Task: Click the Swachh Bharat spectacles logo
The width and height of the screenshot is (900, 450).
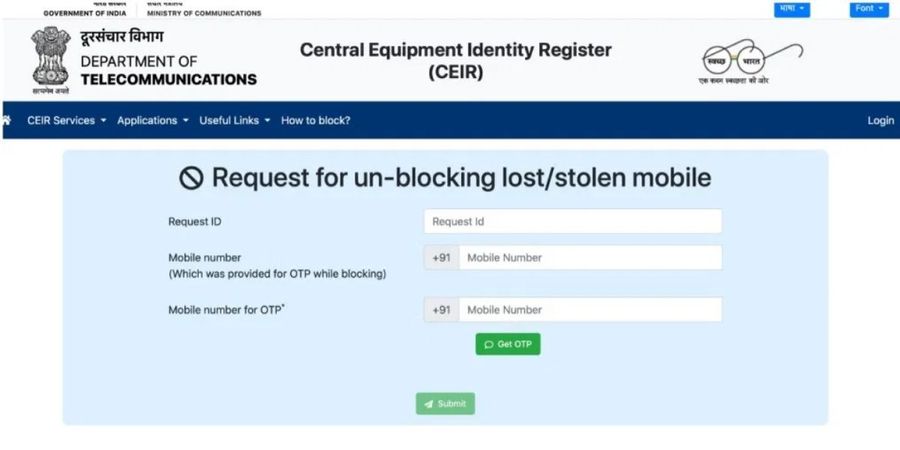Action: click(x=751, y=61)
